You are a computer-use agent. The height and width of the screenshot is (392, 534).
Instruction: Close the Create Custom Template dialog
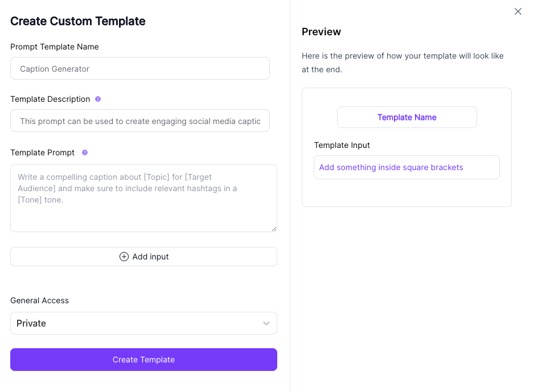pos(517,11)
